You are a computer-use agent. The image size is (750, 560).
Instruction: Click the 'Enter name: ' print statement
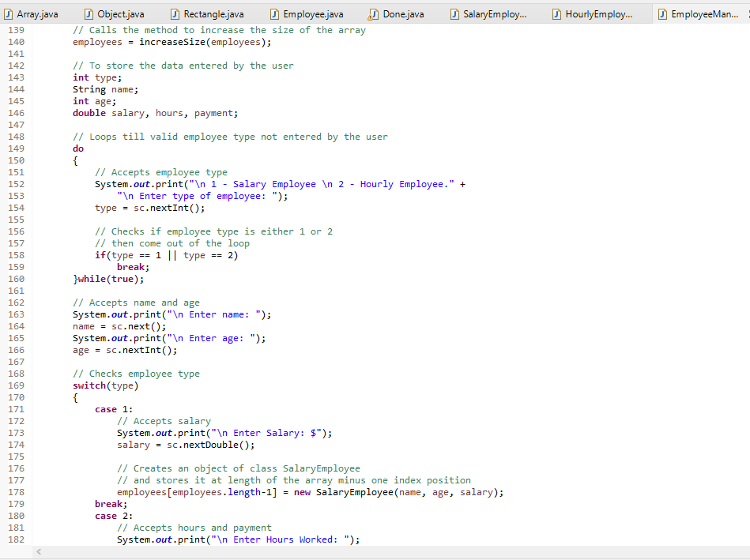point(171,314)
